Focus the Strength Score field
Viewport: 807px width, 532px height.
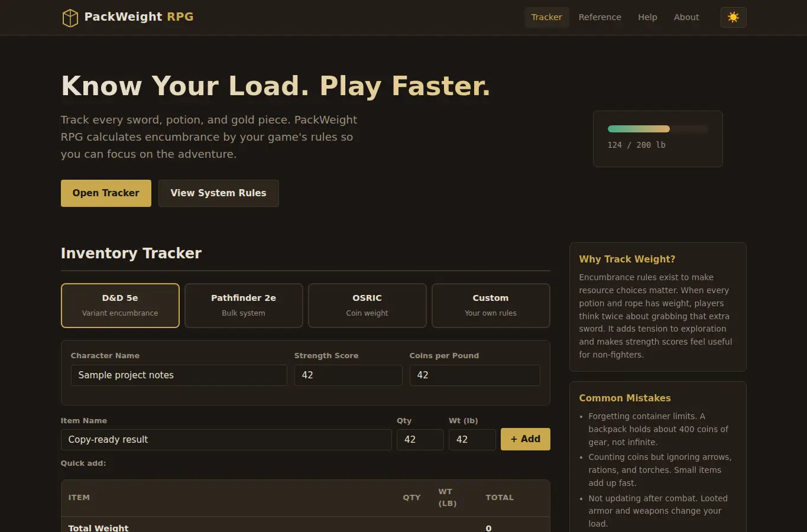point(348,375)
